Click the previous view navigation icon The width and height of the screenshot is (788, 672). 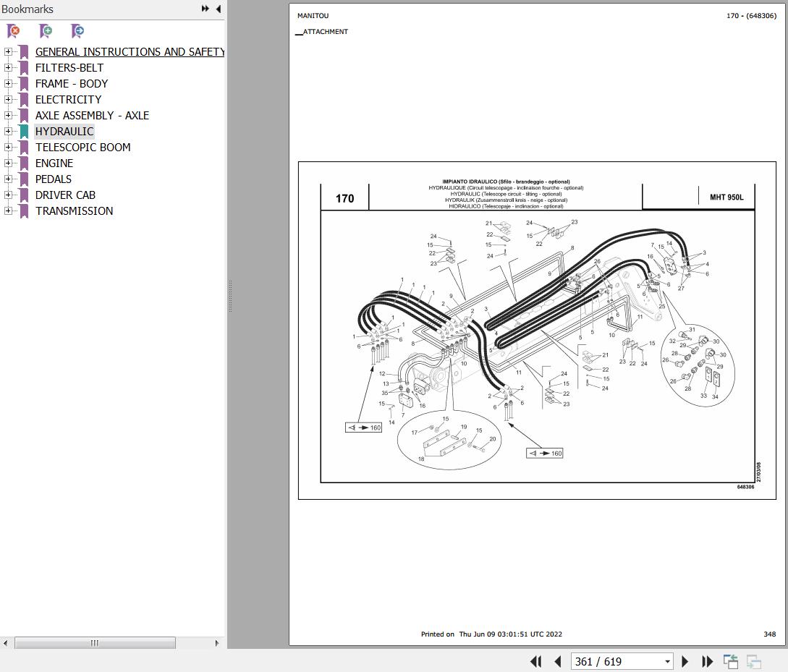tap(731, 661)
